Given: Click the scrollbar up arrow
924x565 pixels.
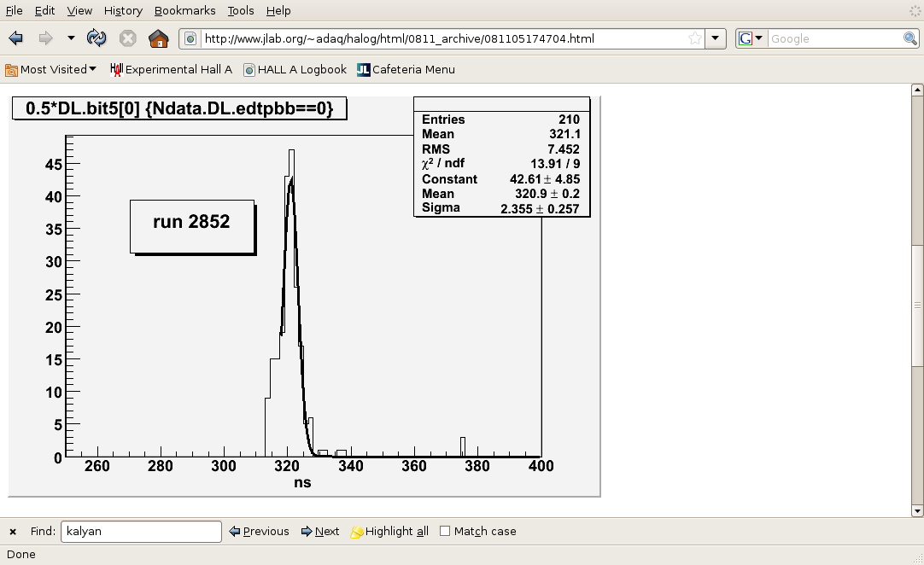Looking at the screenshot, I should tap(917, 90).
